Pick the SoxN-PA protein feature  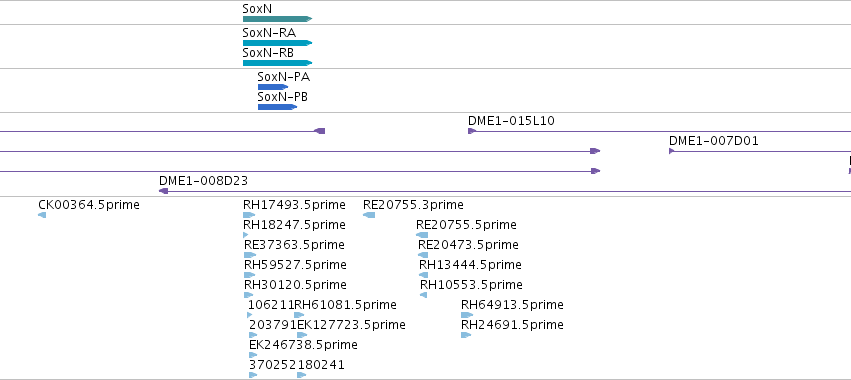(x=273, y=87)
